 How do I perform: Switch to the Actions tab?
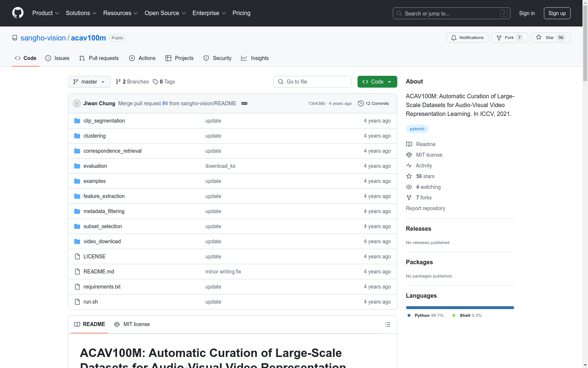(142, 58)
